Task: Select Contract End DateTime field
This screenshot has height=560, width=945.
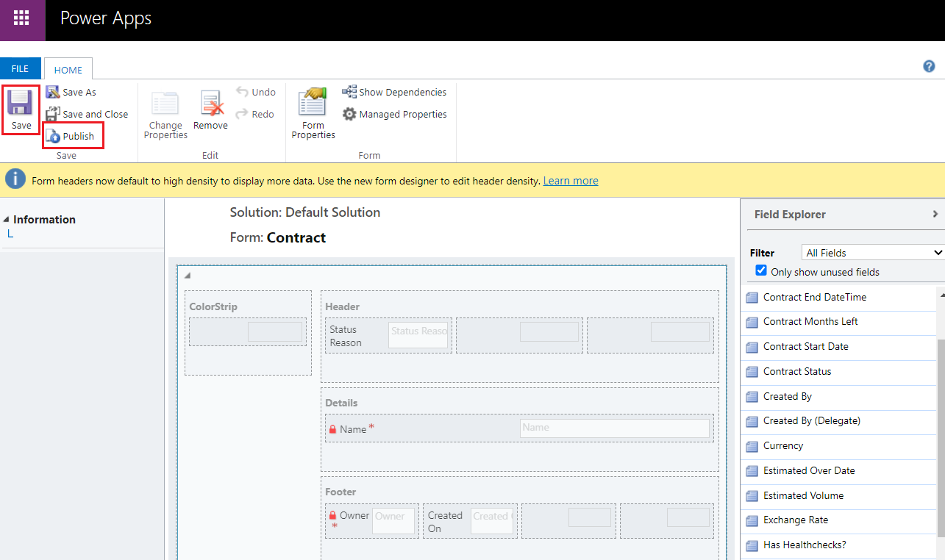Action: point(838,297)
